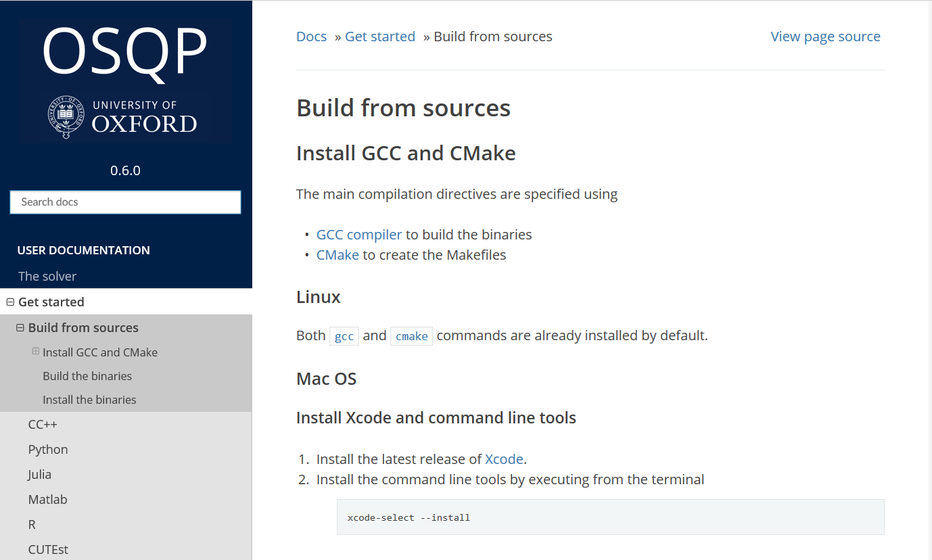Click the OSQP logo title
Screen dimensions: 932x560
(125, 53)
